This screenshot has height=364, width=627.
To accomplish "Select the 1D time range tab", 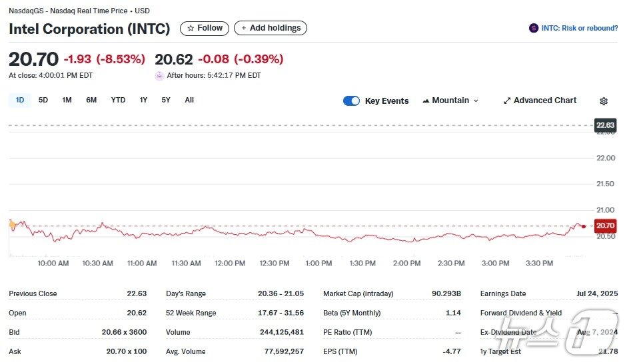I will (x=20, y=100).
